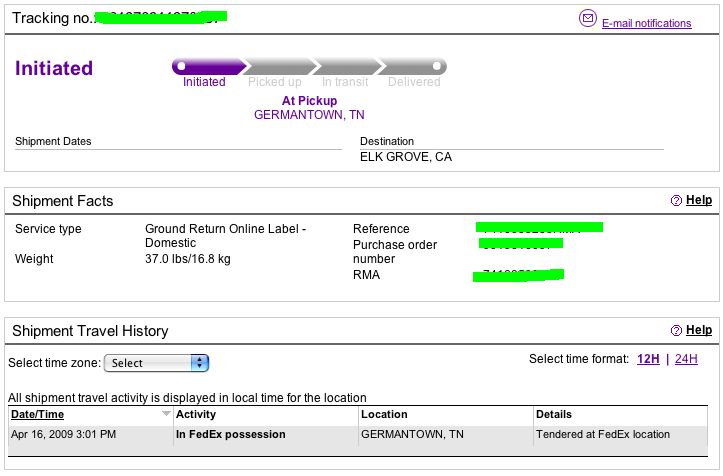Select the Initiated progress bar segment
The image size is (723, 476).
click(209, 66)
